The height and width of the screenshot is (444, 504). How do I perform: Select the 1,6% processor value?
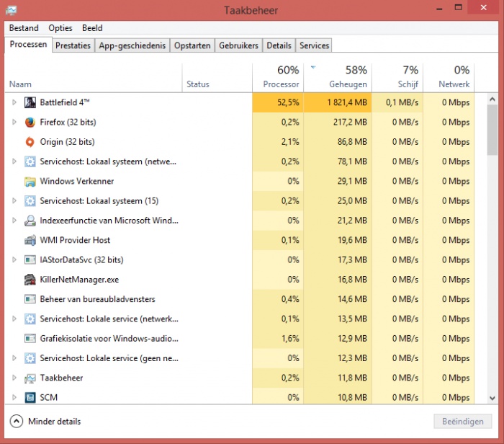(x=290, y=339)
